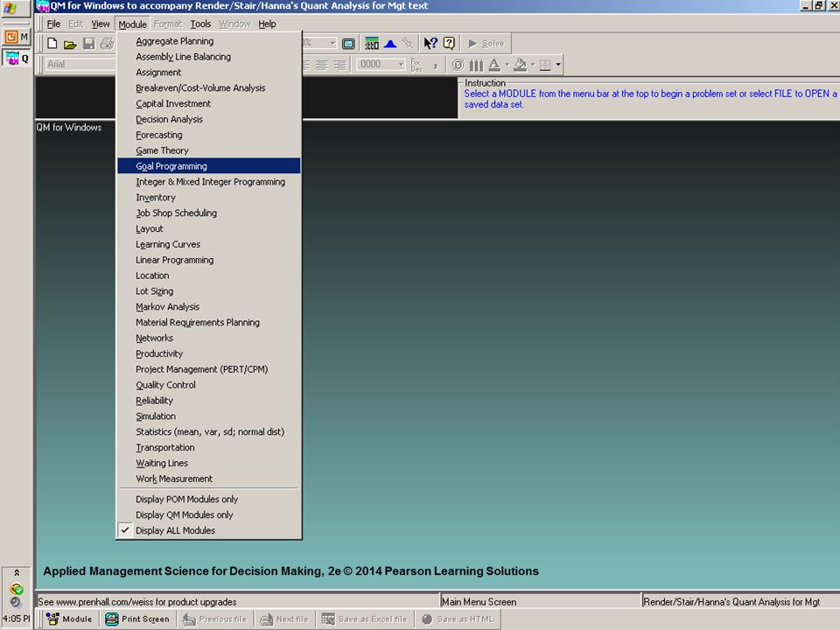
Task: Click the Save floppy disk icon
Action: [x=89, y=44]
